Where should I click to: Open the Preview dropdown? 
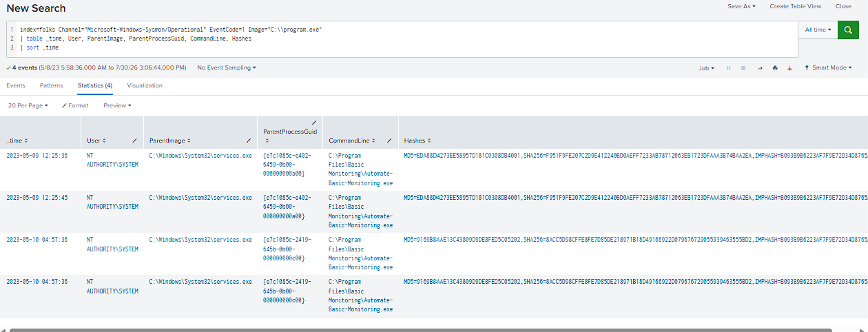point(117,105)
